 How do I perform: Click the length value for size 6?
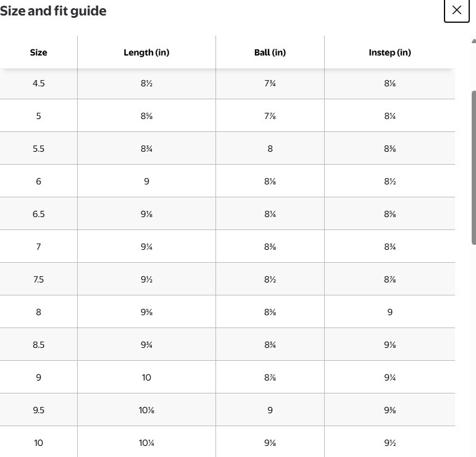click(x=146, y=181)
